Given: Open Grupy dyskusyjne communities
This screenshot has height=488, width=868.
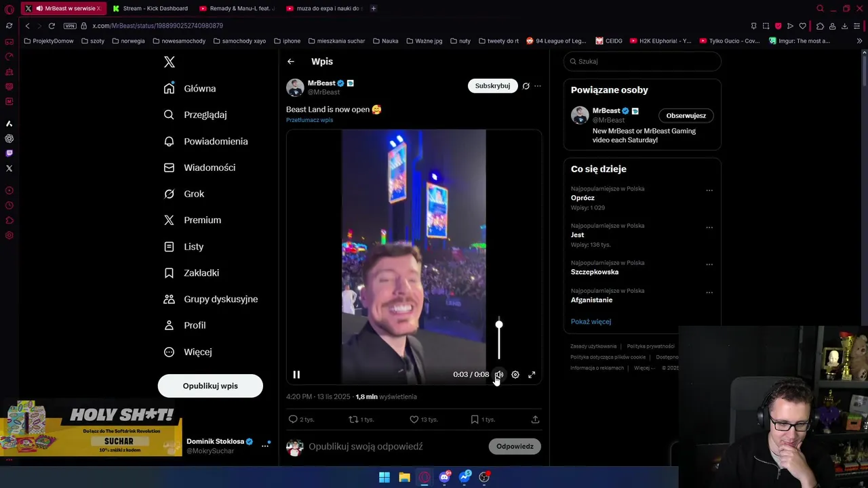Looking at the screenshot, I should [211, 299].
